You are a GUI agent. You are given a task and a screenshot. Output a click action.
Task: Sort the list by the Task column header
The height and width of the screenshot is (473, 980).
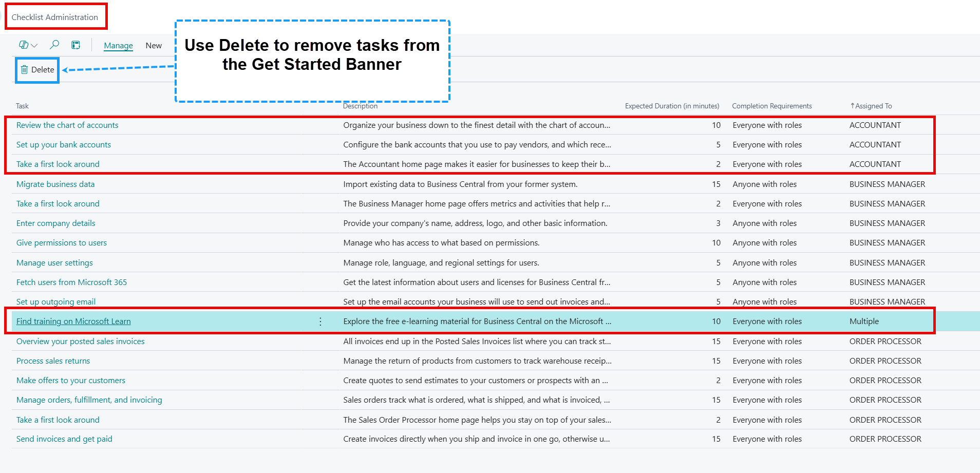click(22, 106)
